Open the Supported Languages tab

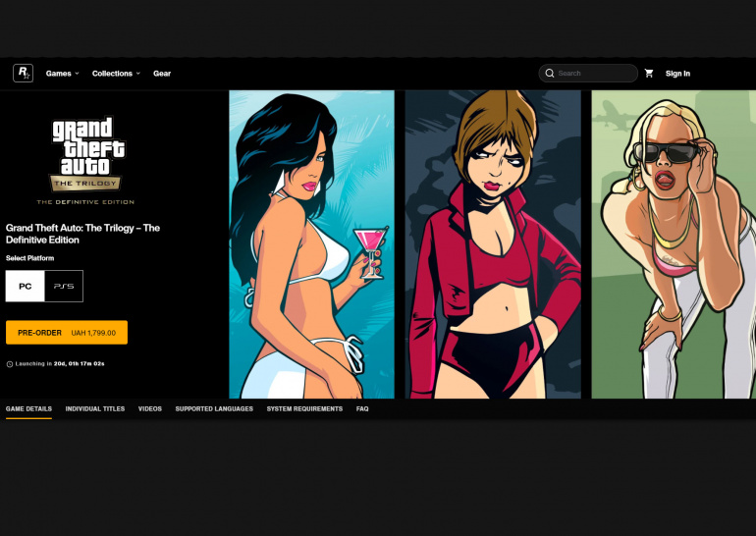click(x=214, y=408)
